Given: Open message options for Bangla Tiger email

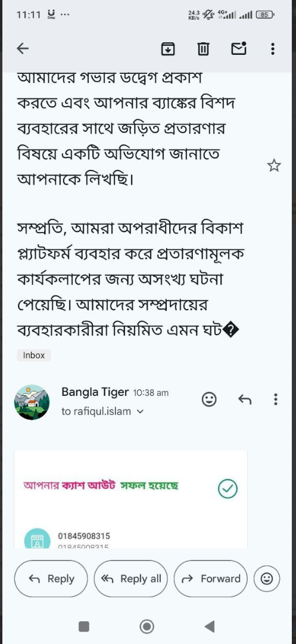Looking at the screenshot, I should tap(276, 399).
